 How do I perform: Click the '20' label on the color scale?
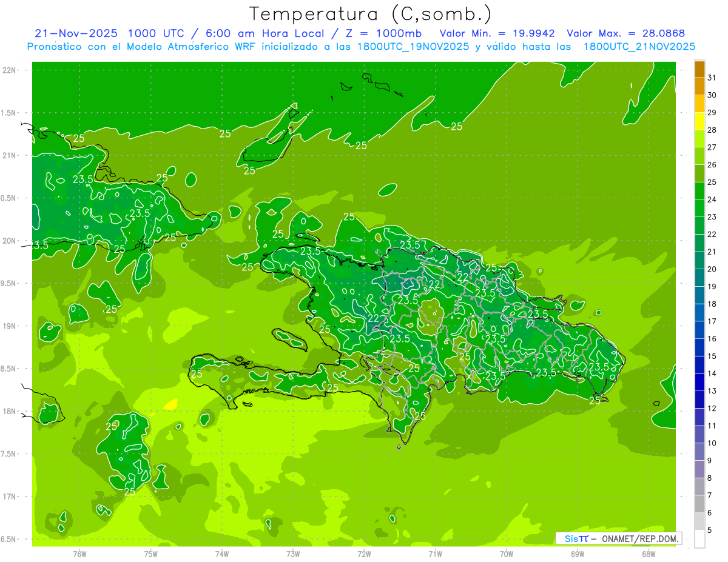tap(712, 269)
